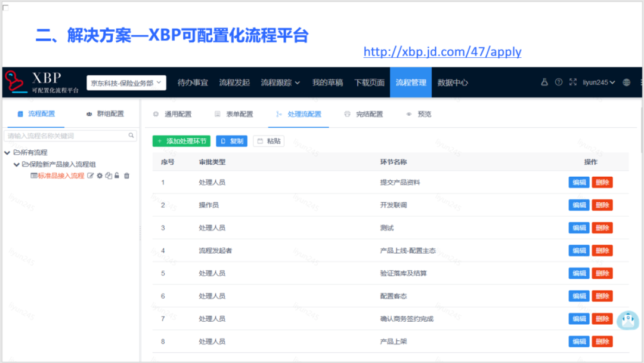The width and height of the screenshot is (644, 363).
Task: Open the help question mark icon
Action: click(559, 82)
